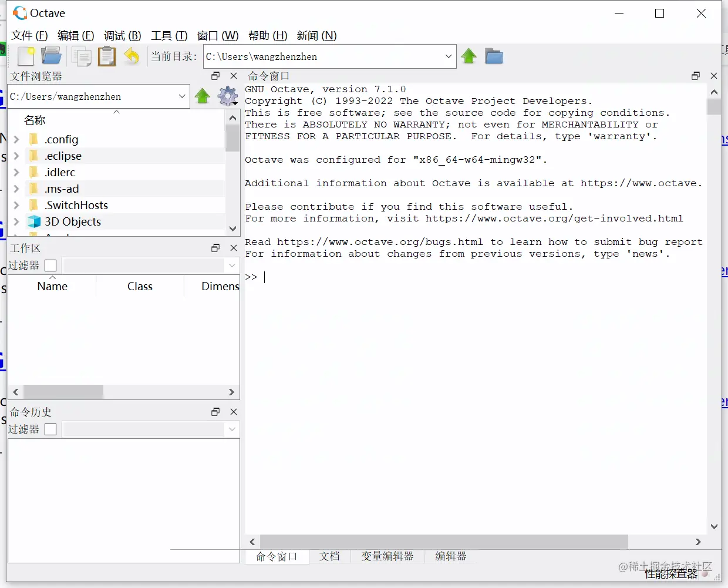The height and width of the screenshot is (588, 728).
Task: Click file browser scroll up arrow
Action: tap(232, 117)
